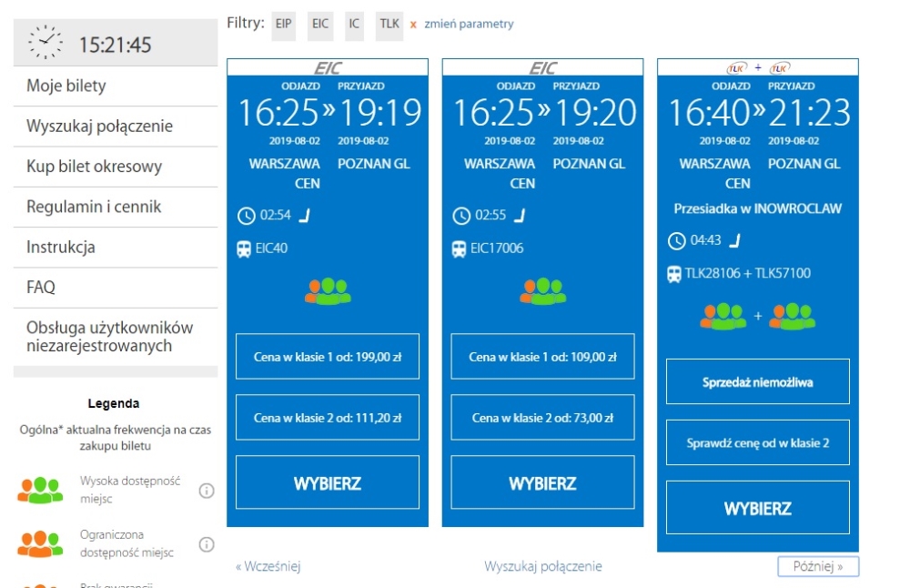Click the info icon beside Wysoka dostępność miejsc
The height and width of the screenshot is (588, 910).
207,491
